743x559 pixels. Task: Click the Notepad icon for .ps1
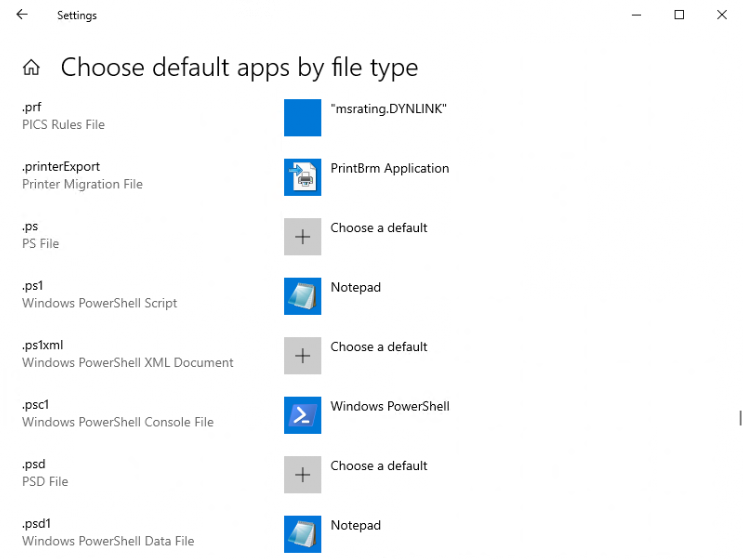[x=302, y=296]
